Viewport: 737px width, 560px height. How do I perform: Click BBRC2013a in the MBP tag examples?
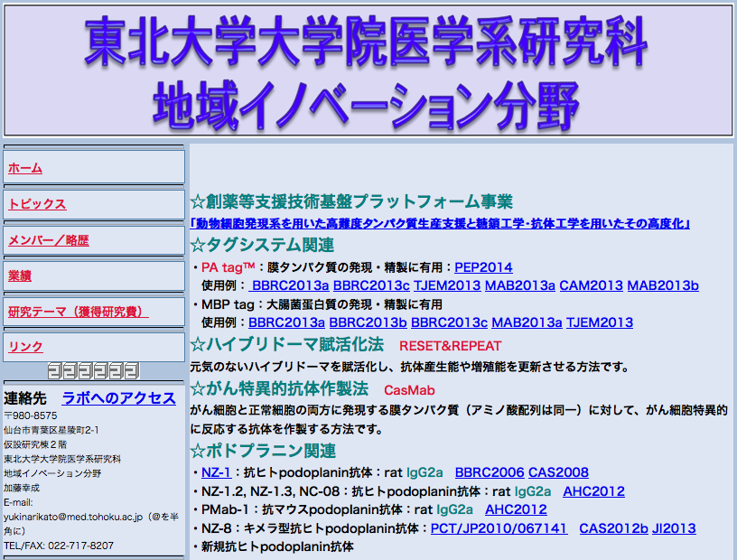(x=286, y=322)
